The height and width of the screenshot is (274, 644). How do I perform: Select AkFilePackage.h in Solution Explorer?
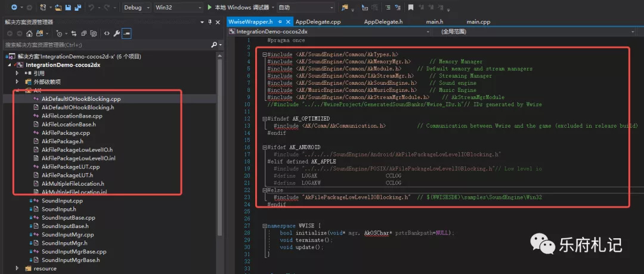(63, 141)
